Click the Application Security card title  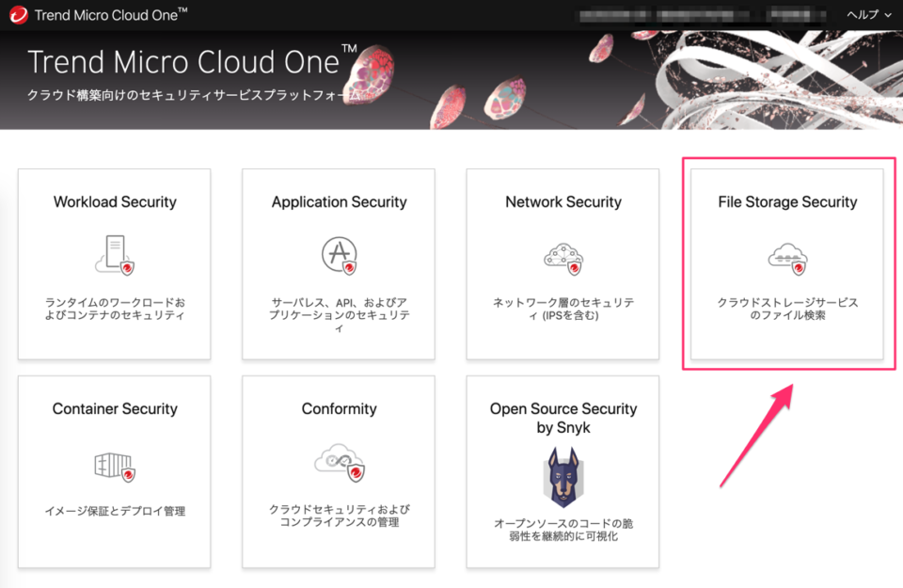coord(338,201)
